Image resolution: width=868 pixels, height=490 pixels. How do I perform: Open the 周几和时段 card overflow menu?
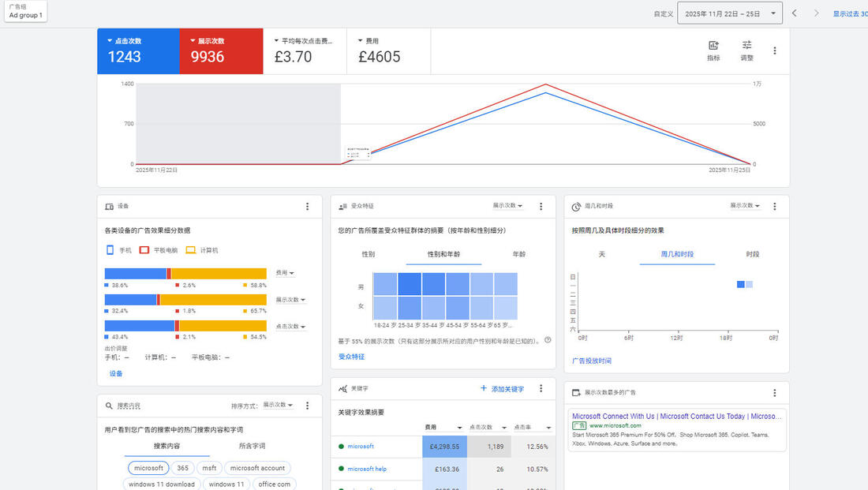point(774,207)
